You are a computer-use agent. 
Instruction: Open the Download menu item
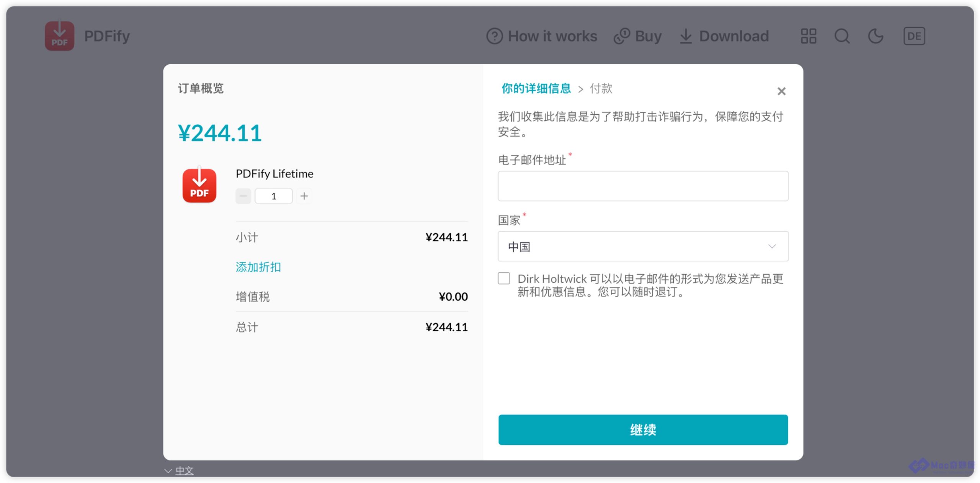(724, 36)
